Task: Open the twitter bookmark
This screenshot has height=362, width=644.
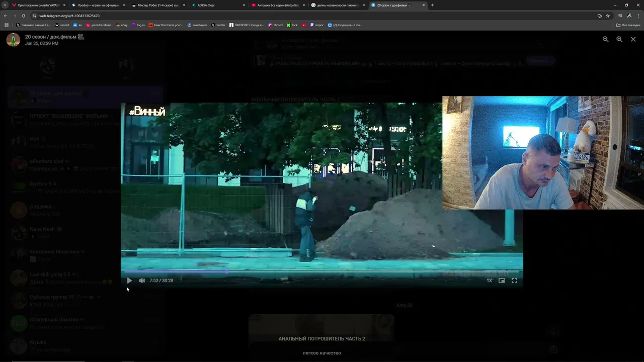Action: (218, 25)
